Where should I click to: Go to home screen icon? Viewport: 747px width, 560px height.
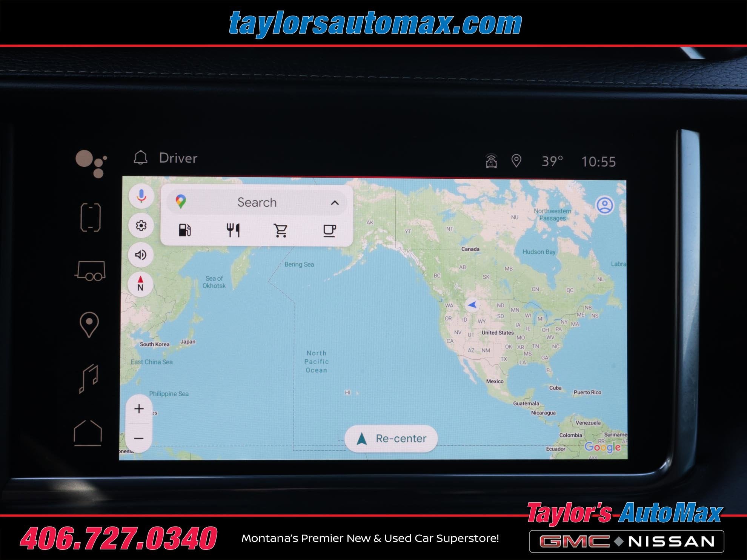(x=88, y=433)
